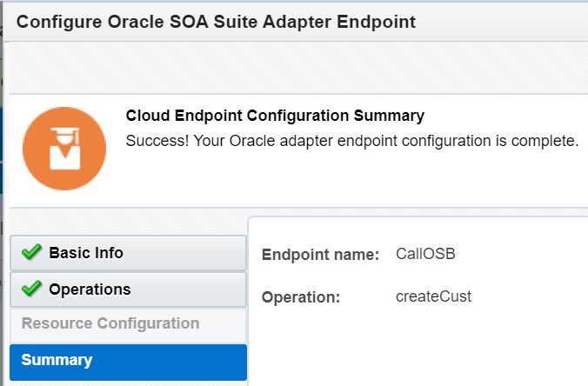Click the orange graduate adapter icon
588x386 pixels.
pyautogui.click(x=64, y=149)
